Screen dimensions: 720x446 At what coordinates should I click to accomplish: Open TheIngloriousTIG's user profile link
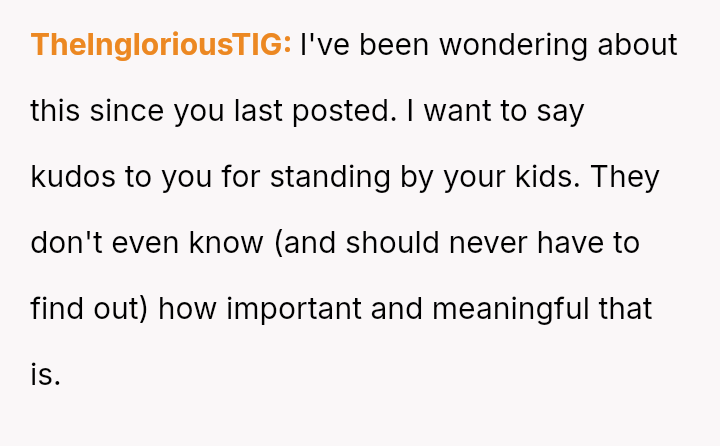click(161, 45)
